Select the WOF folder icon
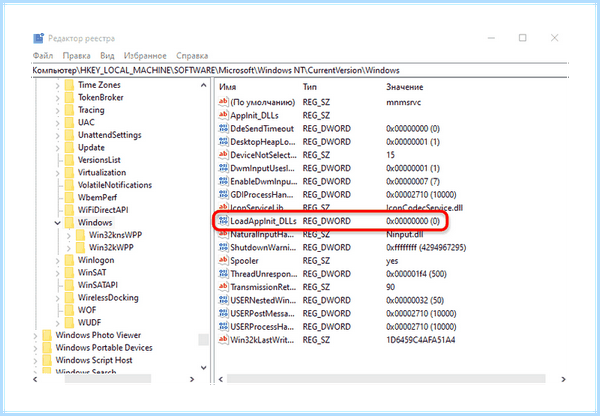Viewport: 600px width, 416px height. [69, 310]
